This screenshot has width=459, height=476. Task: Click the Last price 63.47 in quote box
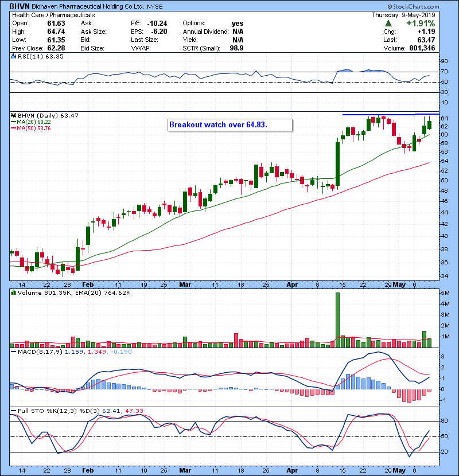[x=426, y=40]
